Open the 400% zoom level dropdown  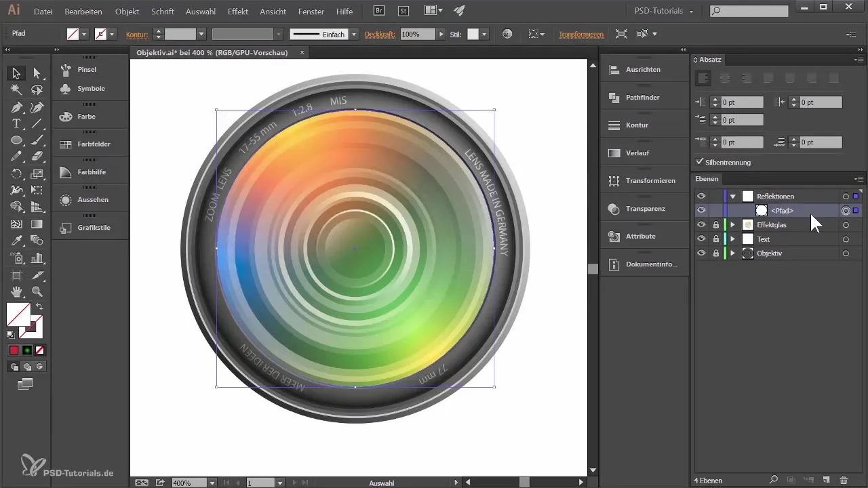(212, 483)
